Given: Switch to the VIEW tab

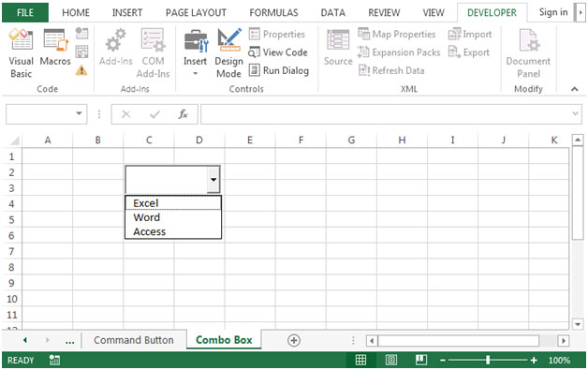Looking at the screenshot, I should pos(434,13).
